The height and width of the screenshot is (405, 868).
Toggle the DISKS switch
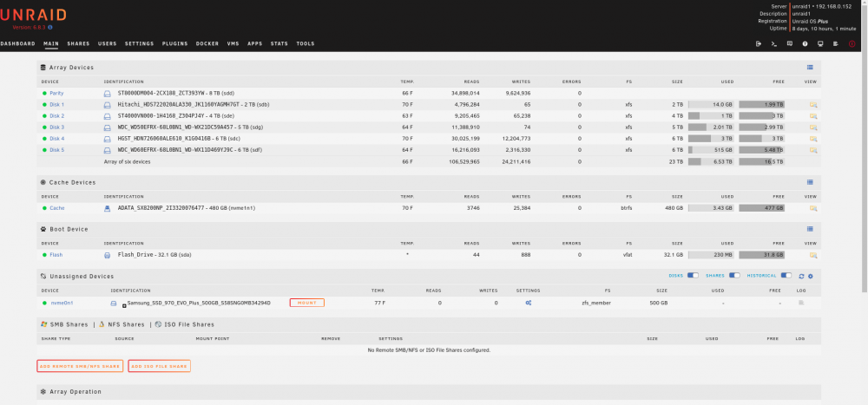coord(693,276)
